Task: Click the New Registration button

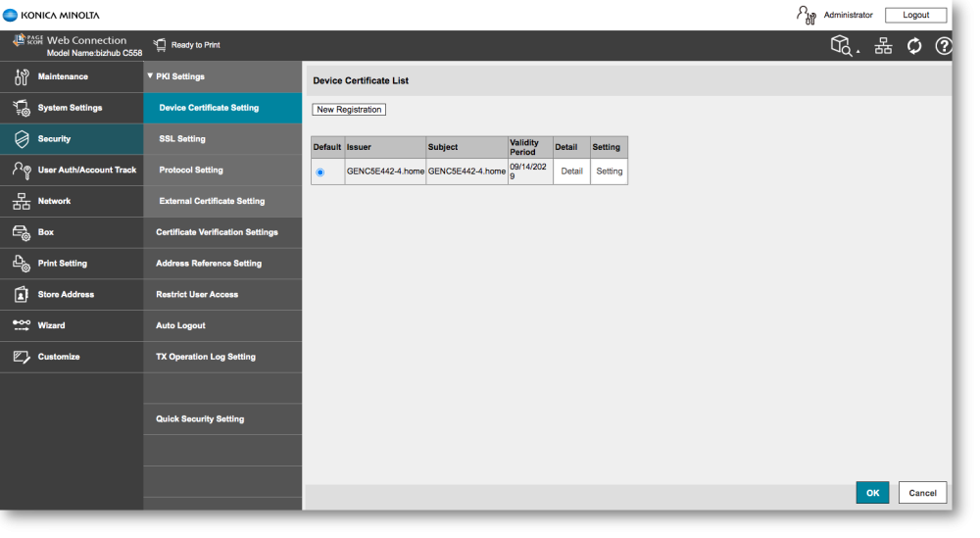Action: 349,110
